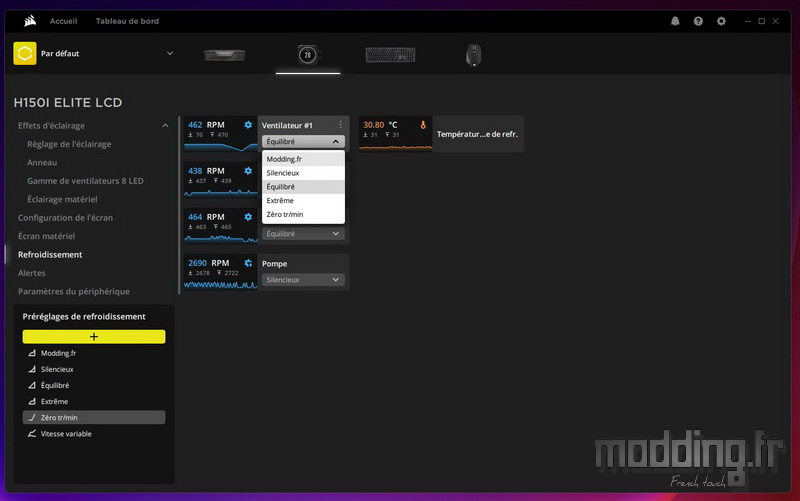
Task: Go to the Tableau de bord tab
Action: tap(127, 21)
